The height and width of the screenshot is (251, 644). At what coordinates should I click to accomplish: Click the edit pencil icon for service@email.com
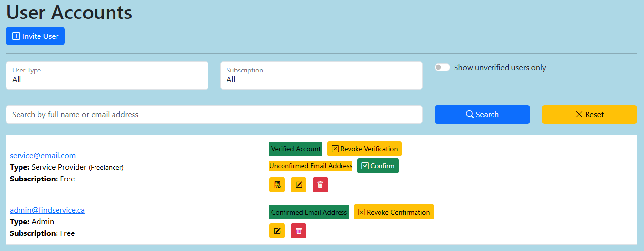(299, 185)
